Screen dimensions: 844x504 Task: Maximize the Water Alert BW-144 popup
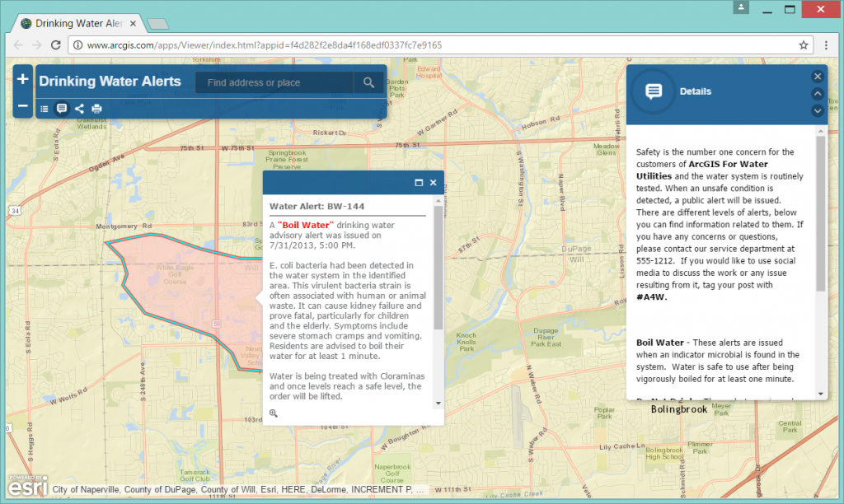tap(417, 182)
